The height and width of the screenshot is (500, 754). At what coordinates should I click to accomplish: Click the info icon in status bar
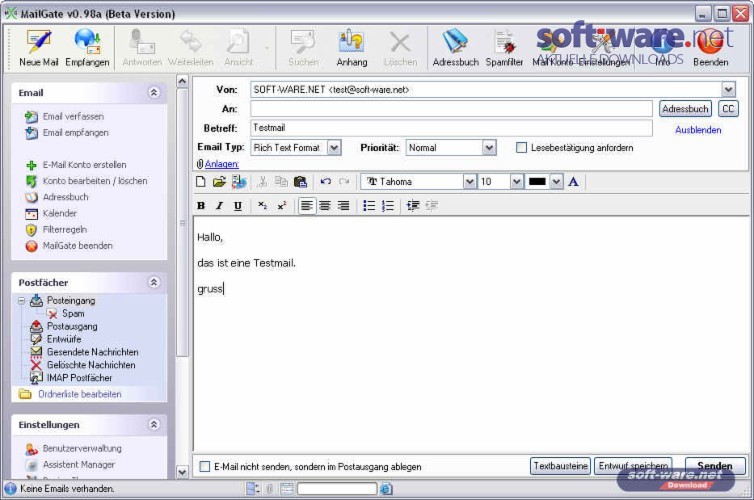click(10, 489)
